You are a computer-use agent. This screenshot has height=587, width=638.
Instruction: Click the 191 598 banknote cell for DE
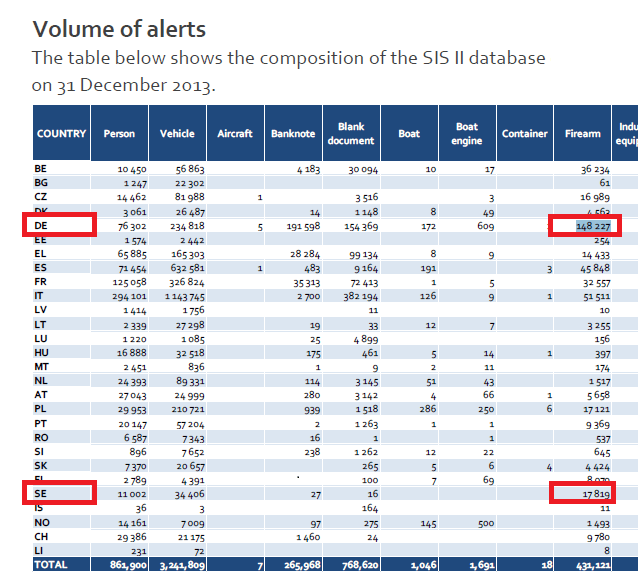pyautogui.click(x=298, y=227)
